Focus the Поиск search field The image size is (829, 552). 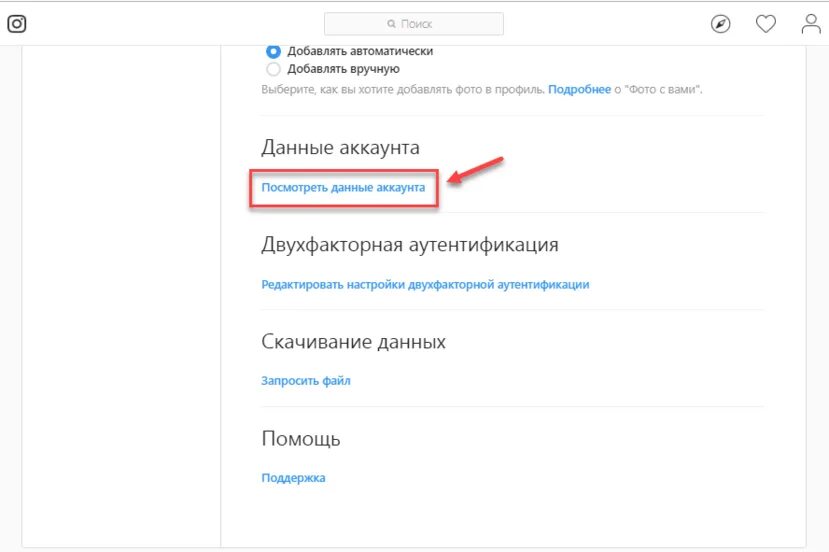coord(413,24)
